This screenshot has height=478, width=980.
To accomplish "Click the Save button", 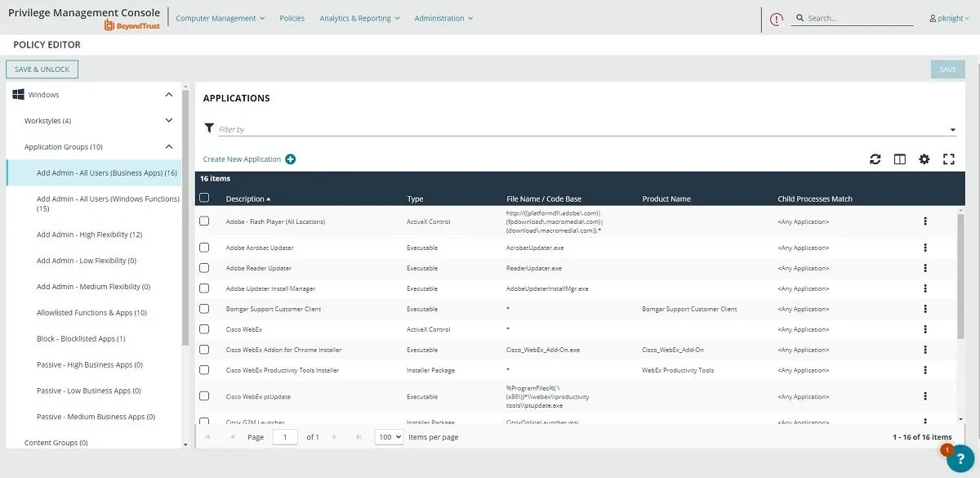I will pos(947,69).
